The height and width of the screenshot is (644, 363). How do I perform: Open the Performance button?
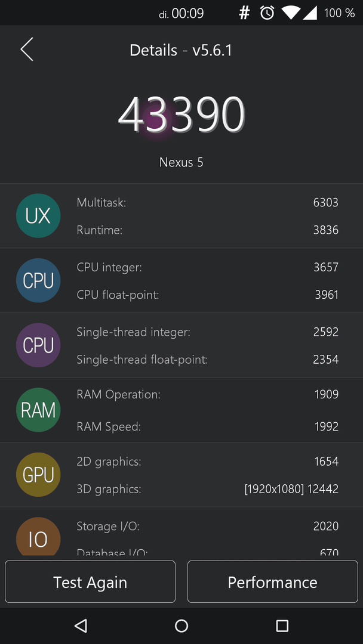click(x=273, y=581)
